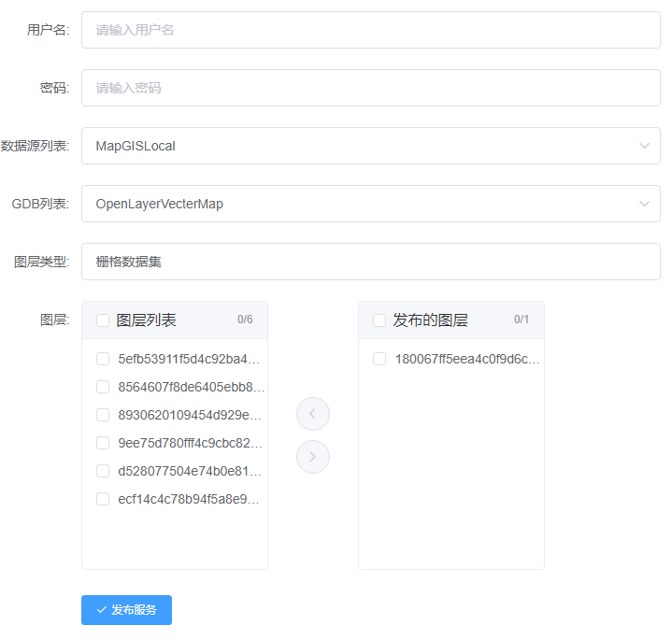This screenshot has width=672, height=640.
Task: Click the 图层类型 field showing 栅格数据集
Action: click(x=371, y=262)
